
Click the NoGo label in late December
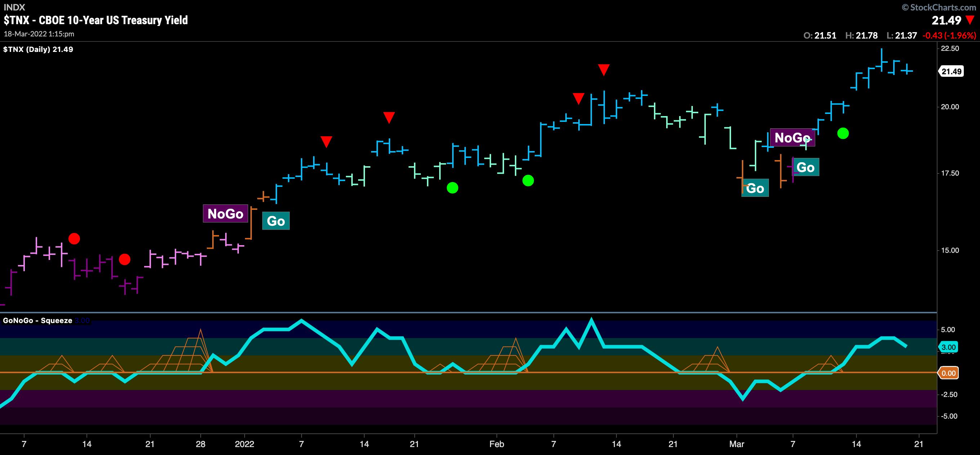coord(225,213)
